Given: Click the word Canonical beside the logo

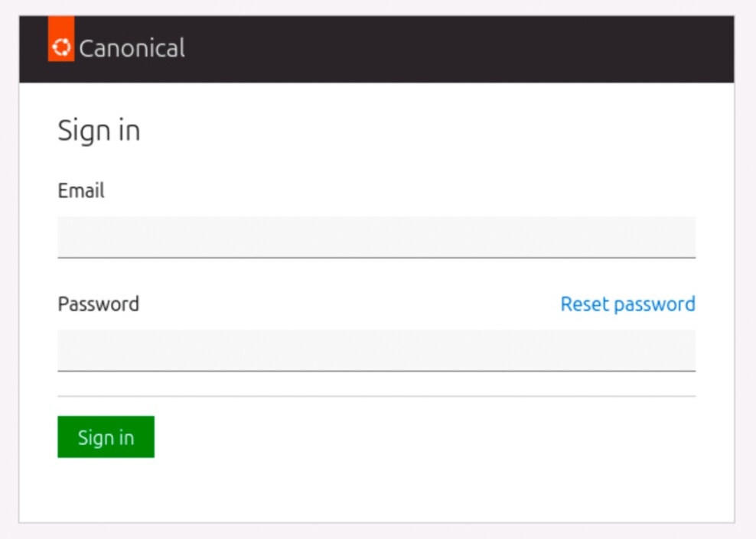Looking at the screenshot, I should click(x=132, y=48).
